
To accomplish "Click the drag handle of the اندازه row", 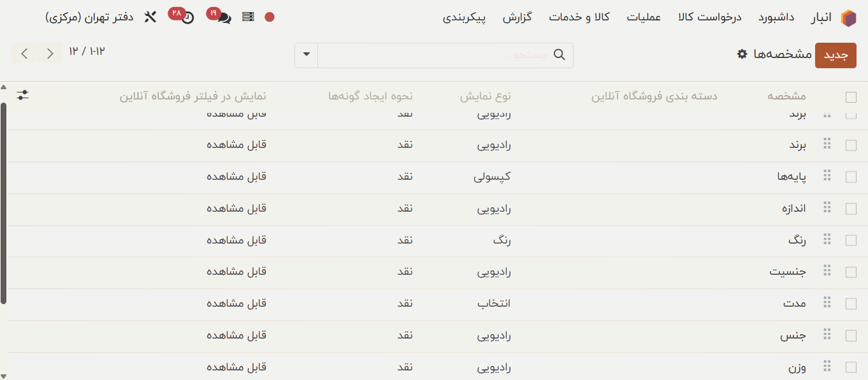I will [828, 207].
